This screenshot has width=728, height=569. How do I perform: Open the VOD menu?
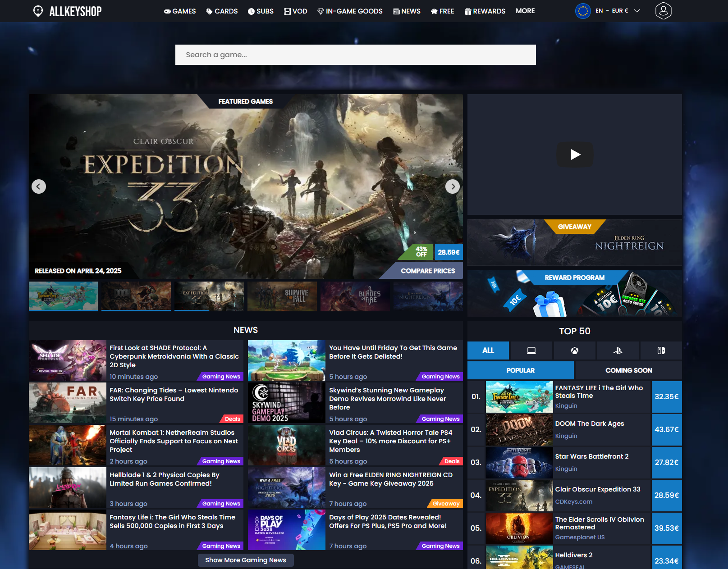(295, 11)
